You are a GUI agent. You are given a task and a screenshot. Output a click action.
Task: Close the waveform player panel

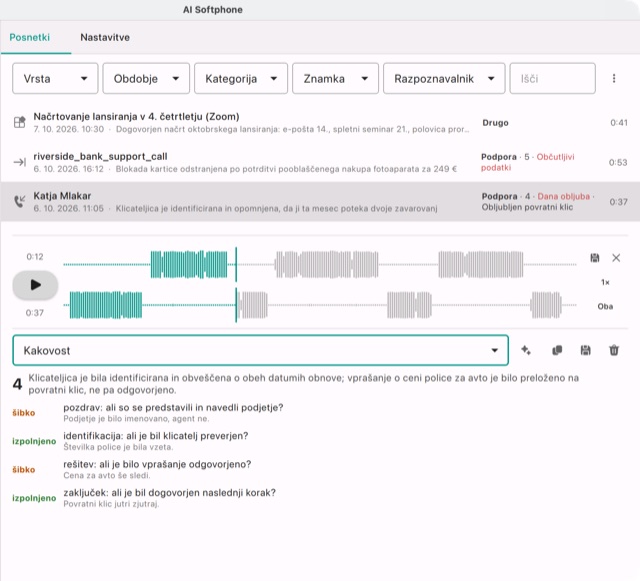pyautogui.click(x=616, y=258)
